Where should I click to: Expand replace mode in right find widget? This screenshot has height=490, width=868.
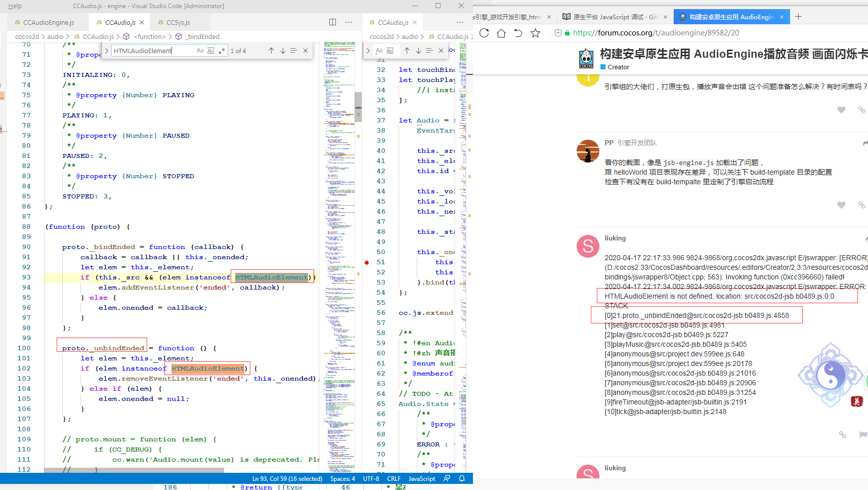(368, 51)
